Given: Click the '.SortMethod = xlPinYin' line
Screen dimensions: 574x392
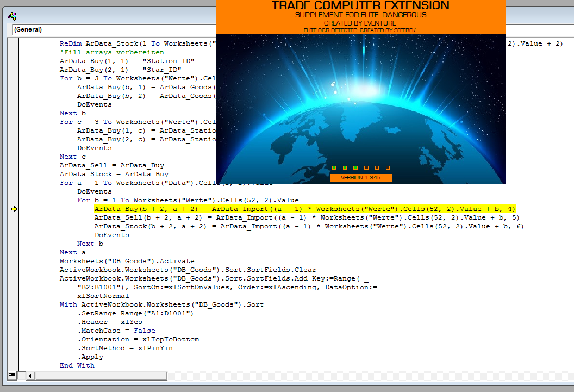Looking at the screenshot, I should (125, 349).
